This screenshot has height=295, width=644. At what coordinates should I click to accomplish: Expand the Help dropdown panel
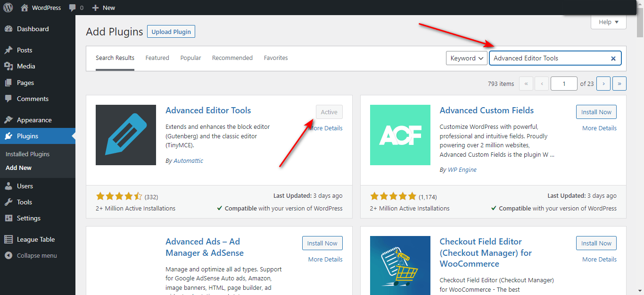[x=608, y=22]
